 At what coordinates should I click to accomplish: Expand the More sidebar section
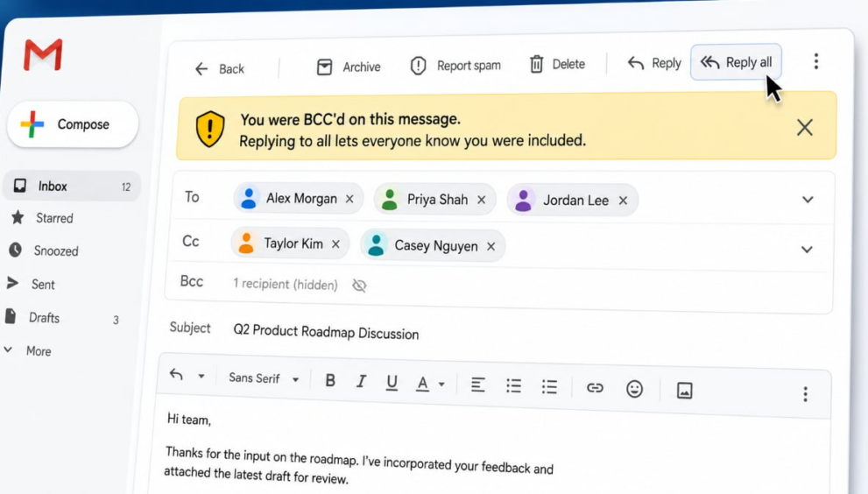point(28,350)
